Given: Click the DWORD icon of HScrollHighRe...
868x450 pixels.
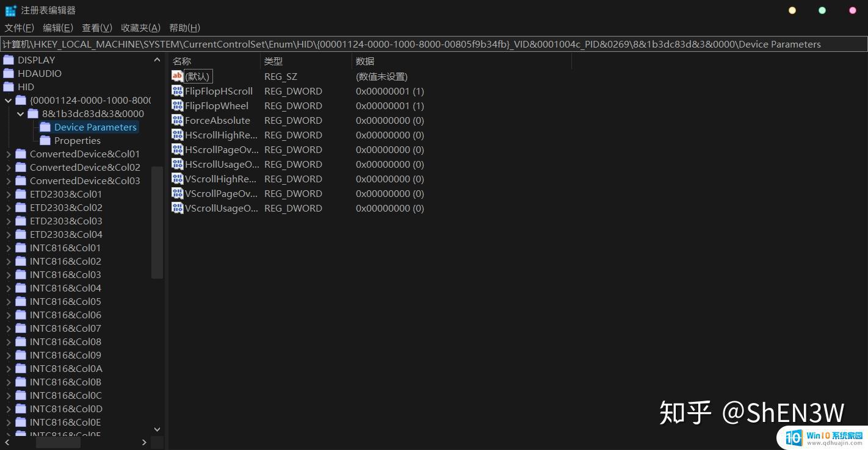Looking at the screenshot, I should tap(178, 135).
